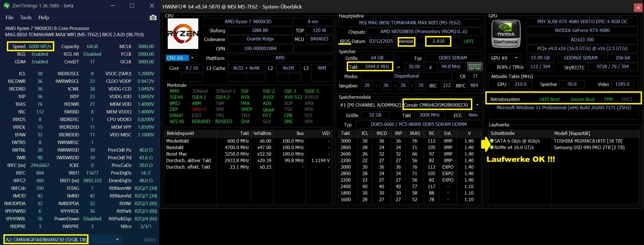Open the CPU #0 selector dropdown
The height and width of the screenshot is (245, 644).
pyautogui.click(x=181, y=58)
